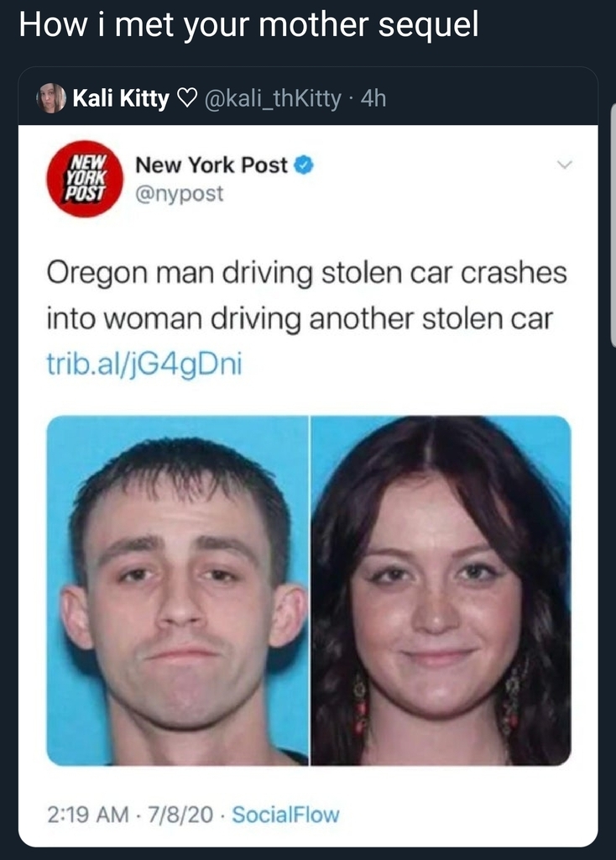Click the gray scrollbar thumb
Viewport: 616px width, 860px height.
point(613,226)
